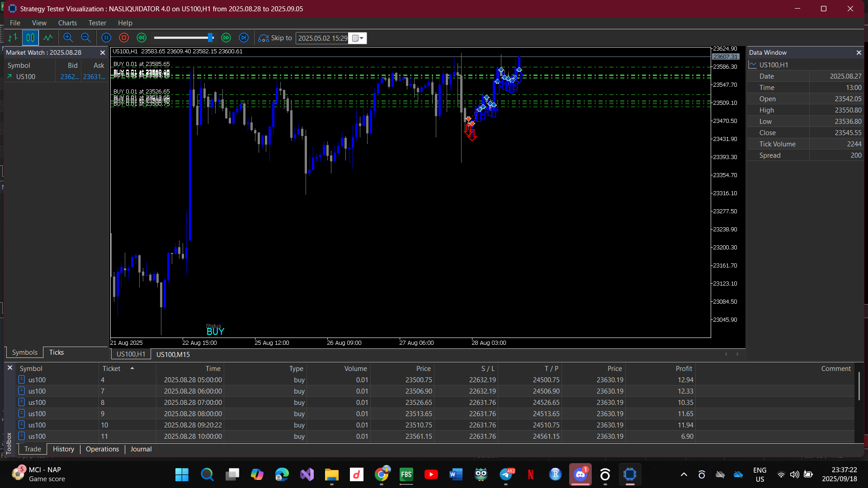Open File Explorer from taskbar

pyautogui.click(x=331, y=474)
